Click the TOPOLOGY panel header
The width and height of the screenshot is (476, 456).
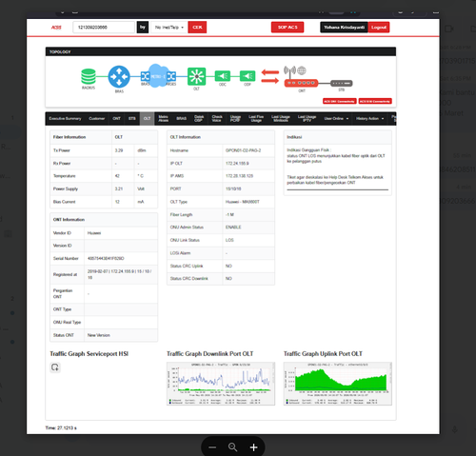(221, 51)
